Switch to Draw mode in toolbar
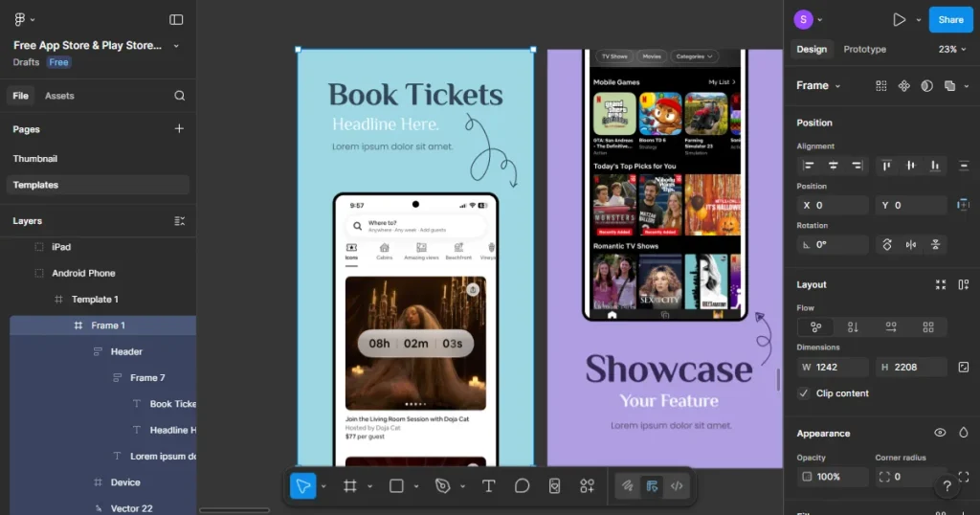The height and width of the screenshot is (515, 980). tap(627, 486)
